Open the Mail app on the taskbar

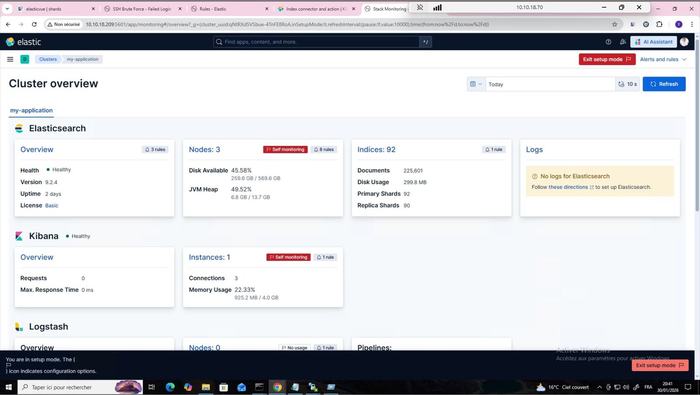coord(242,387)
